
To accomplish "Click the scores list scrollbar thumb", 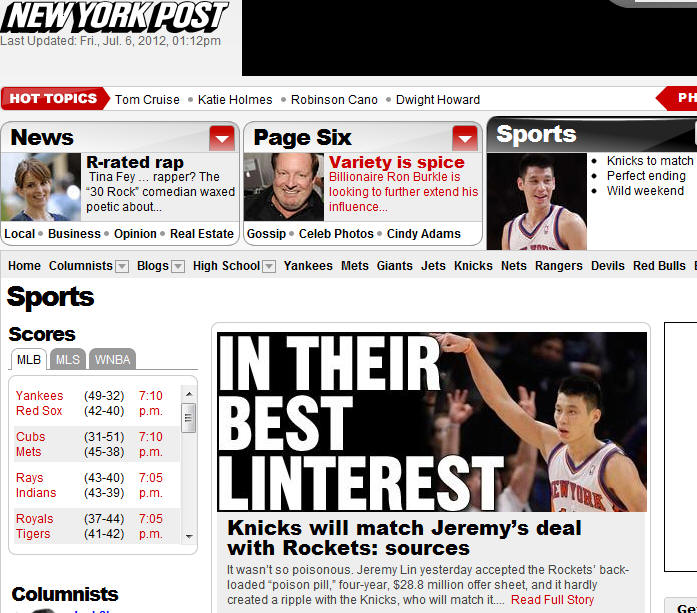I will coord(189,418).
